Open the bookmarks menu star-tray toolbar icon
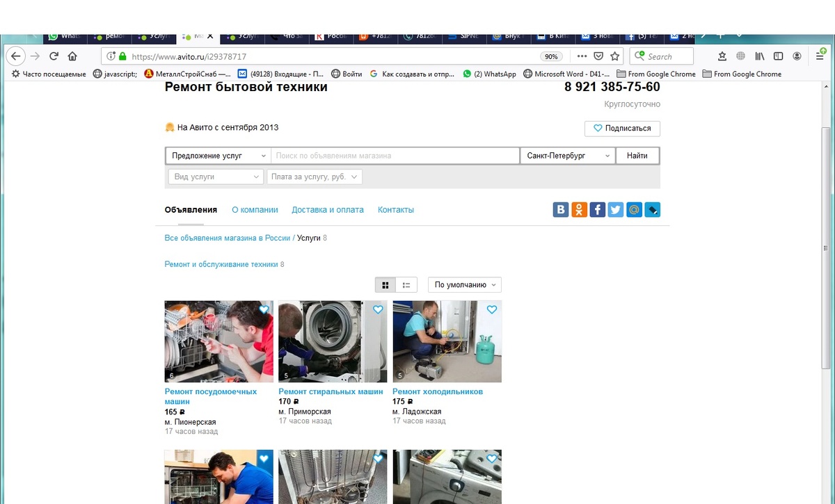835x504 pixels. click(722, 56)
